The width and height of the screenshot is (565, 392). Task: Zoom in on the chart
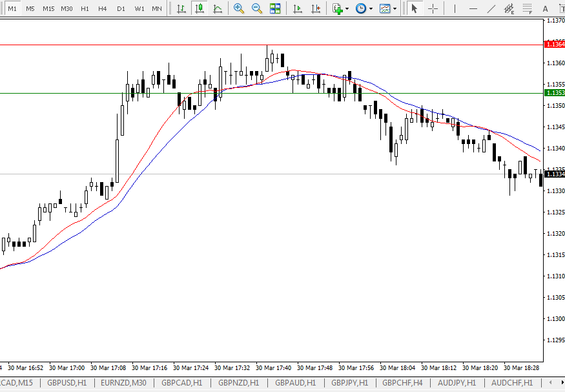239,8
